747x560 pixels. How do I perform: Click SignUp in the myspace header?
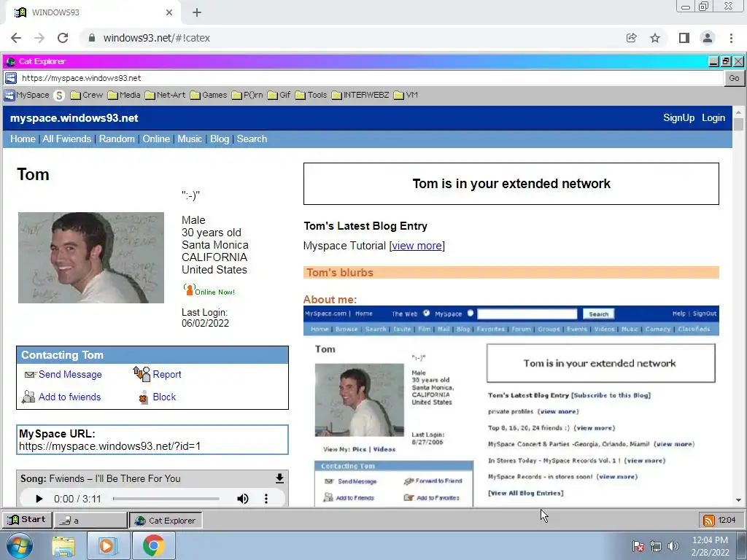point(679,117)
